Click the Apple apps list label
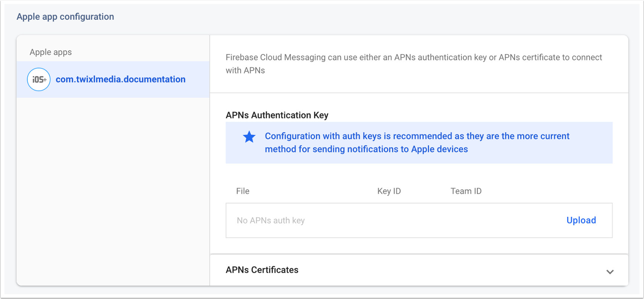Viewport: 644px width, 299px height. point(51,52)
